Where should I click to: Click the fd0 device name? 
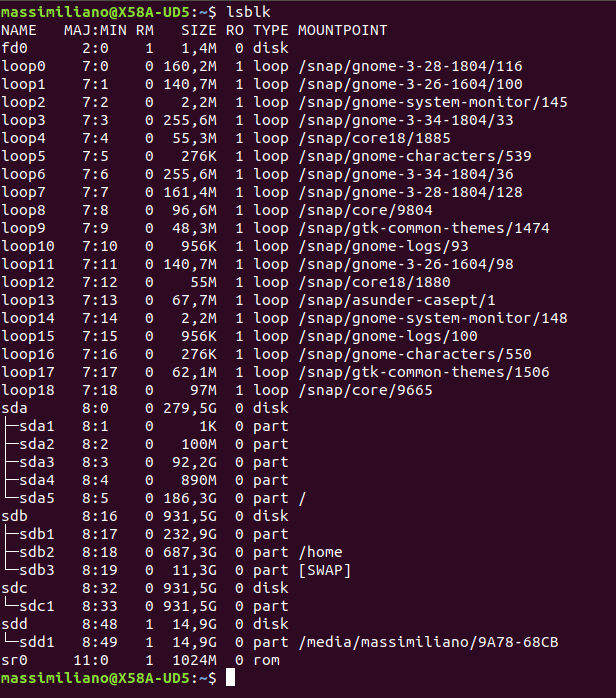pyautogui.click(x=16, y=48)
